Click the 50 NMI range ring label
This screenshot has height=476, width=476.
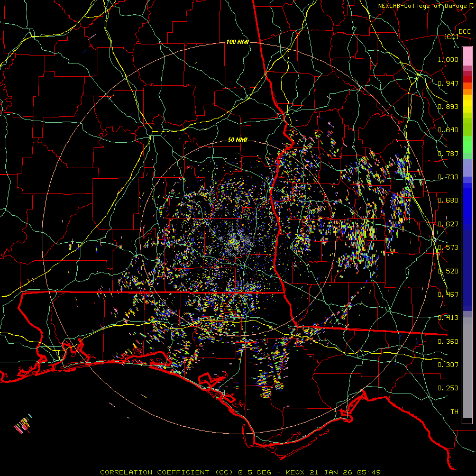pyautogui.click(x=237, y=140)
